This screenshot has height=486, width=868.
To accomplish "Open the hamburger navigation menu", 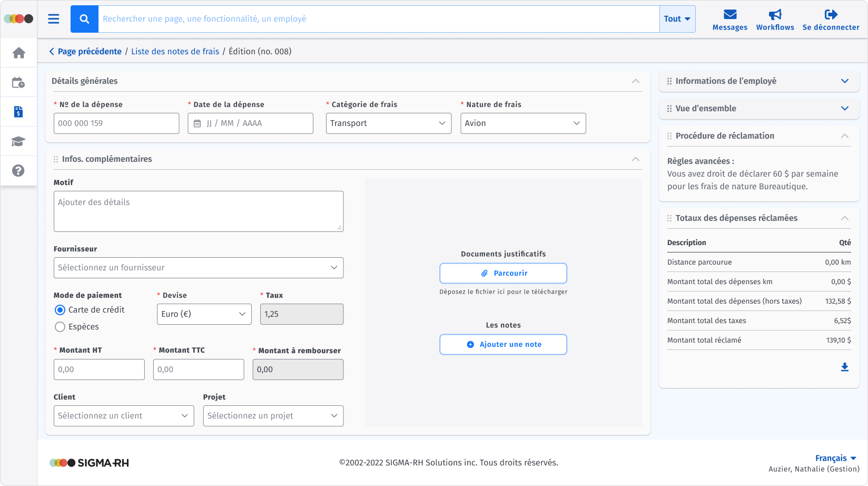I will coord(53,18).
